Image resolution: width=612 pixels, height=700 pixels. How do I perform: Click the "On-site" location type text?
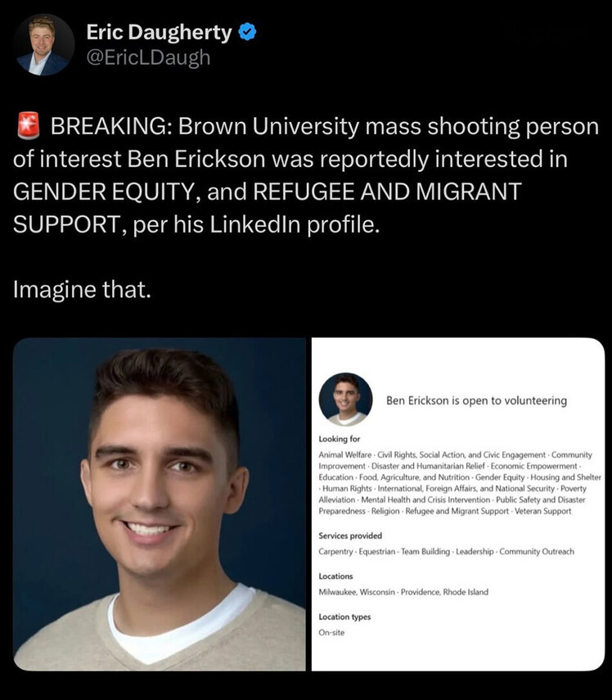point(332,633)
